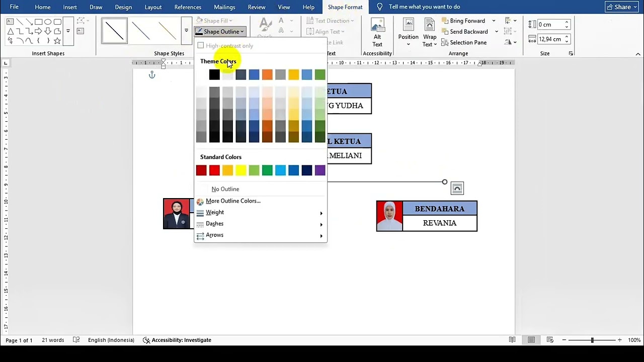Click the Shape Outline dropdown button
Image resolution: width=644 pixels, height=362 pixels.
coord(220,31)
